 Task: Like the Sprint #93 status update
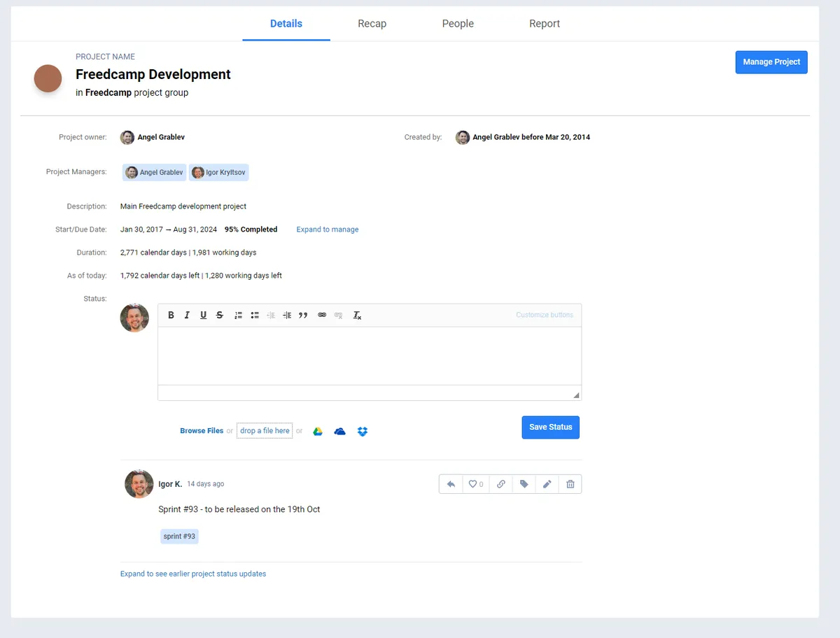[x=475, y=484]
